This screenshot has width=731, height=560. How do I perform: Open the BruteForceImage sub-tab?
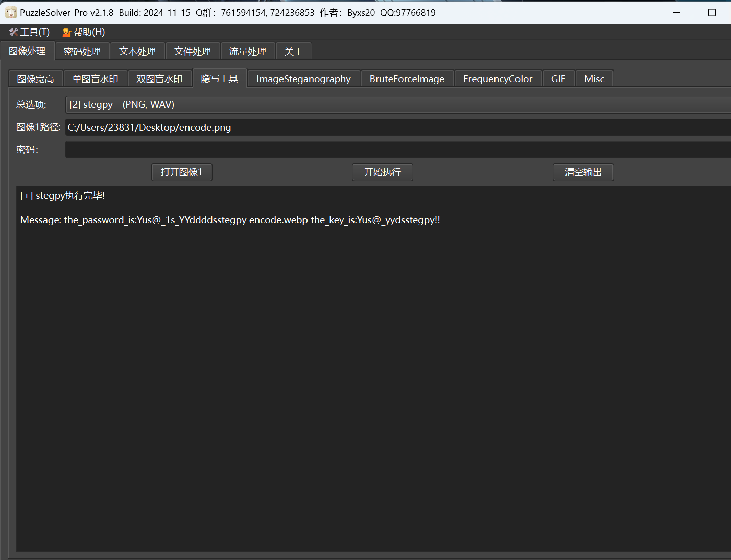pos(407,79)
